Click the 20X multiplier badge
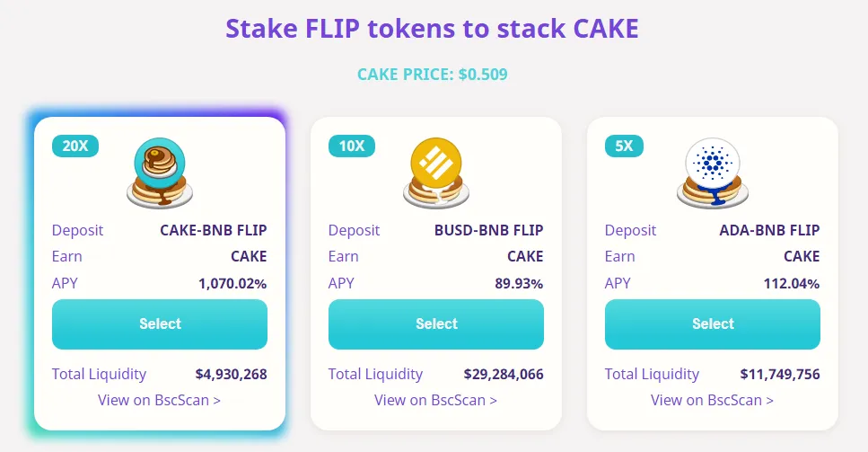The height and width of the screenshot is (452, 868). click(75, 146)
